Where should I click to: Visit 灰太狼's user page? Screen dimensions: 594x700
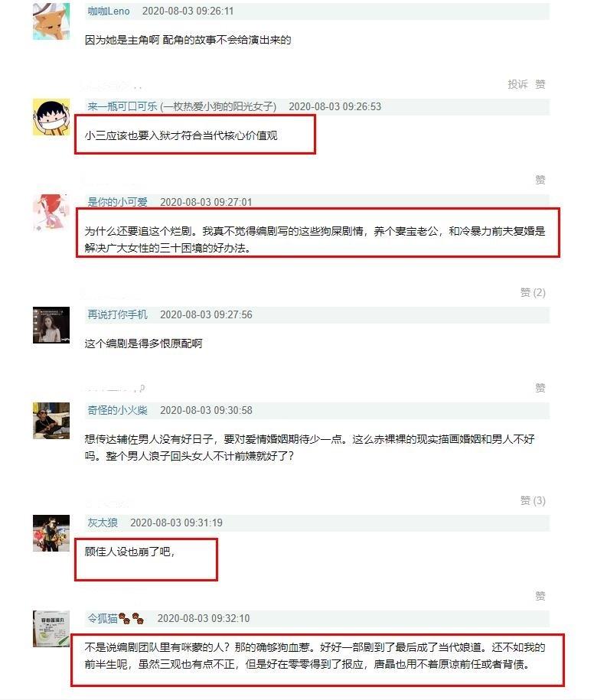(103, 523)
